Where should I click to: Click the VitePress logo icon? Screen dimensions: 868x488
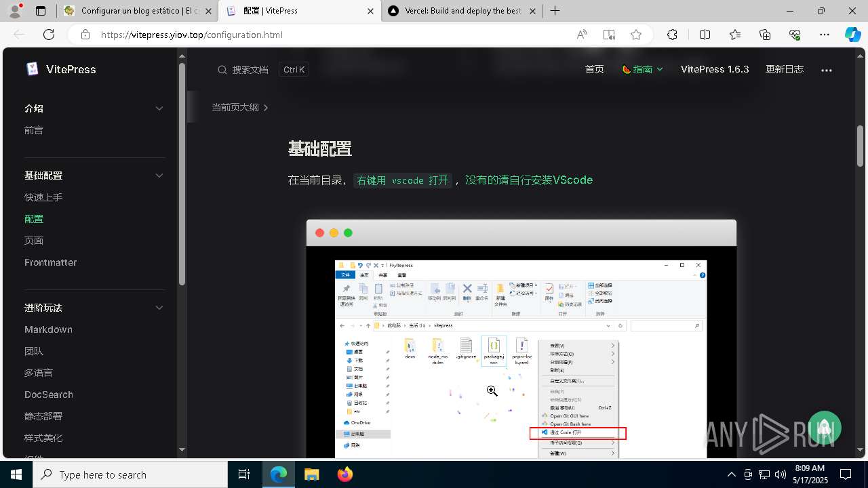point(33,69)
